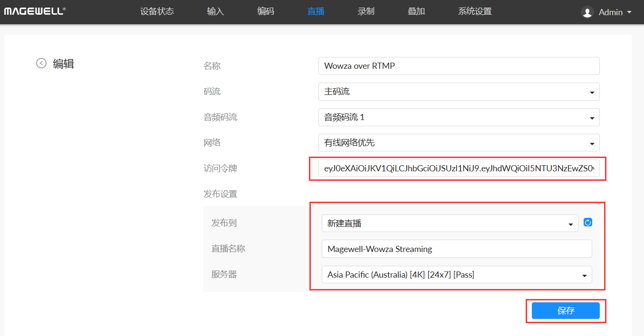Click the Magewell logo
644x336 pixels.
click(35, 11)
